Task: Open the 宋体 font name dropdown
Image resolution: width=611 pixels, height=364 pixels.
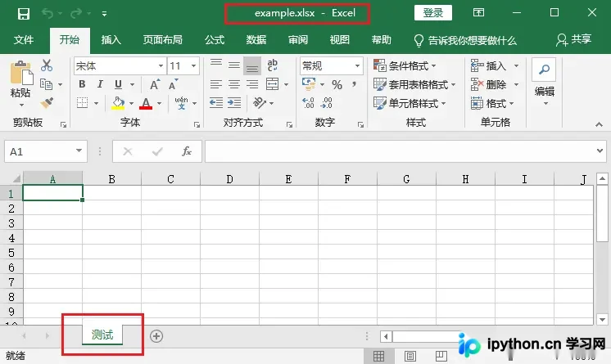Action: point(161,65)
